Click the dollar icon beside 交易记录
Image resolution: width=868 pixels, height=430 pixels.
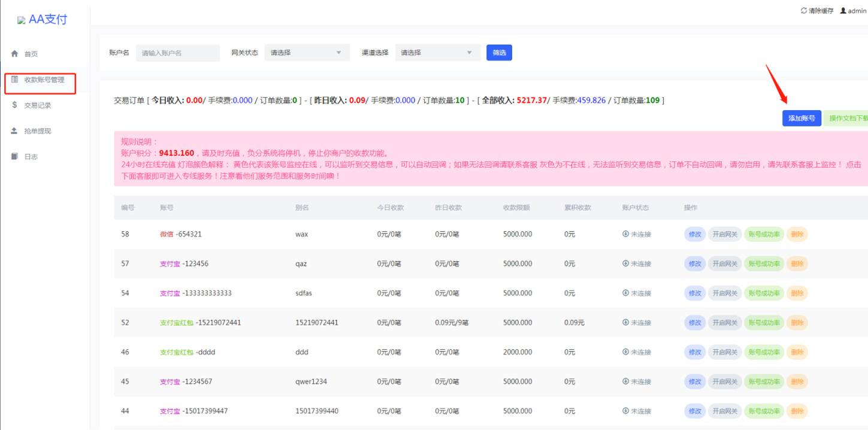(x=14, y=105)
